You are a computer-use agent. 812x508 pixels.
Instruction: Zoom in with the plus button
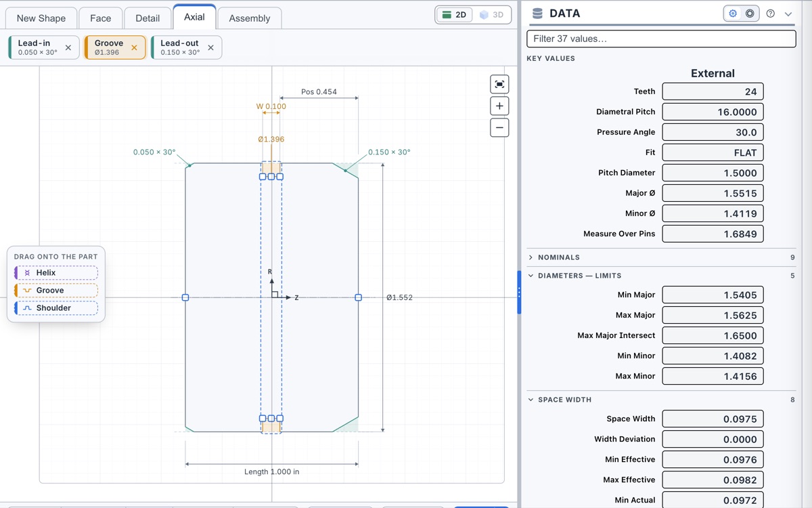tap(499, 106)
